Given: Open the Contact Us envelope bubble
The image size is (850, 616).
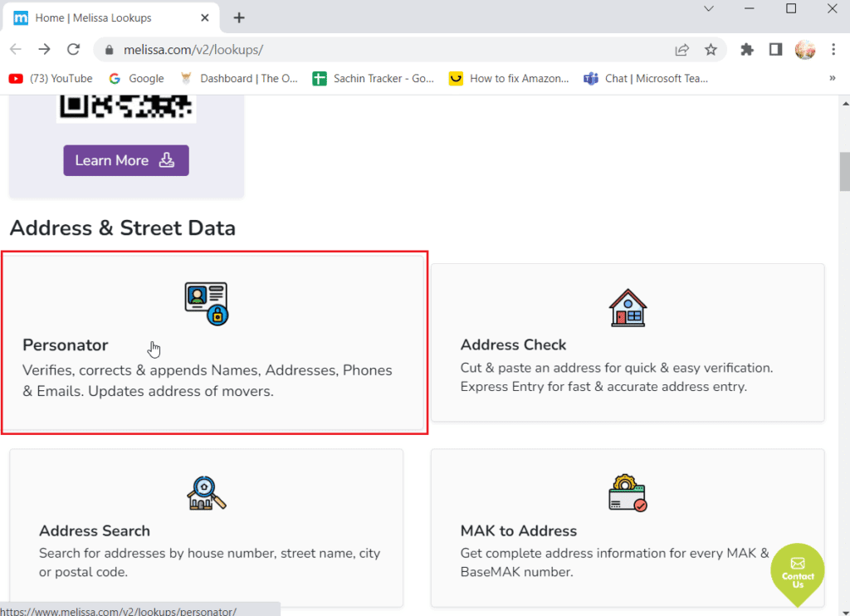Looking at the screenshot, I should (x=798, y=574).
